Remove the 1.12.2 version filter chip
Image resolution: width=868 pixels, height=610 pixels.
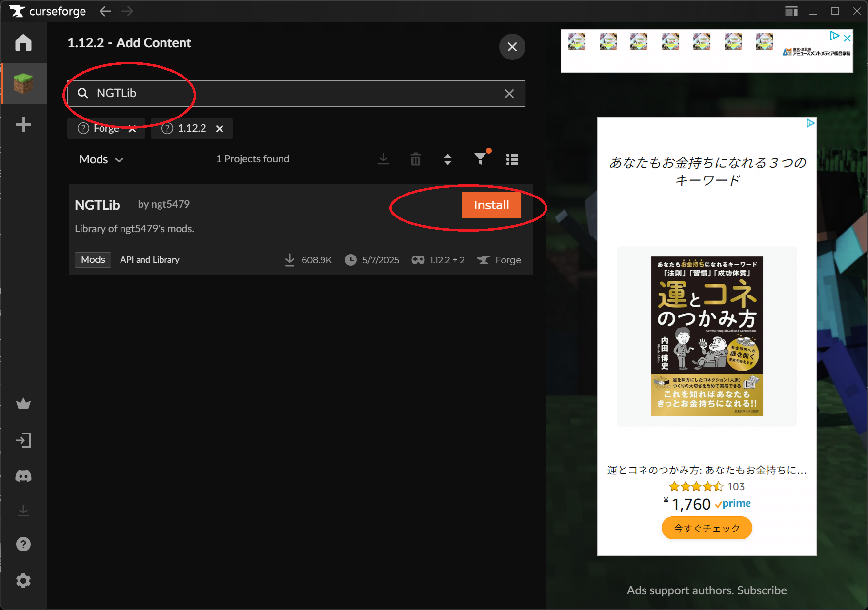pyautogui.click(x=220, y=129)
